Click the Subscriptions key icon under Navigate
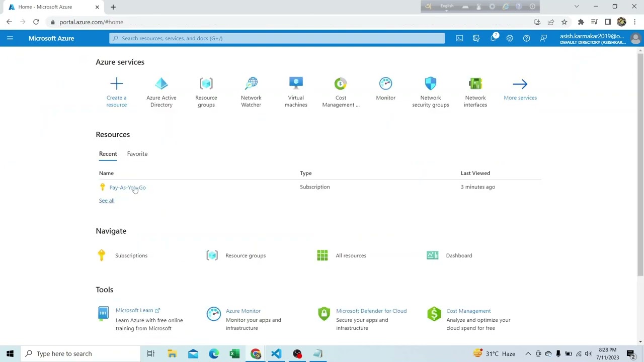The width and height of the screenshot is (644, 362). coord(102,255)
